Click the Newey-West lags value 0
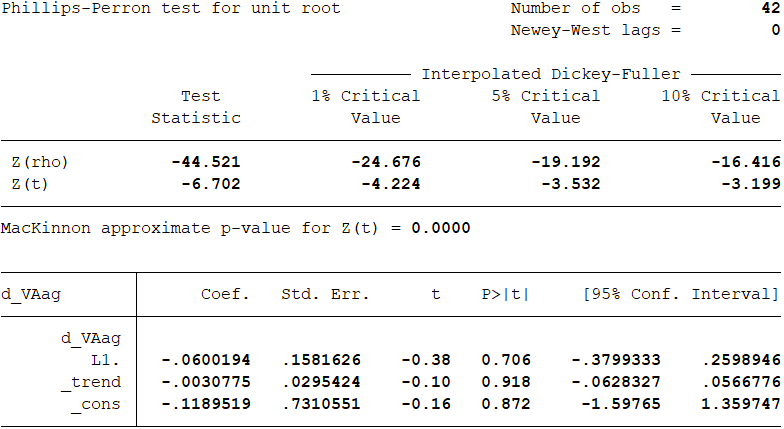The image size is (784, 429). coord(775,30)
